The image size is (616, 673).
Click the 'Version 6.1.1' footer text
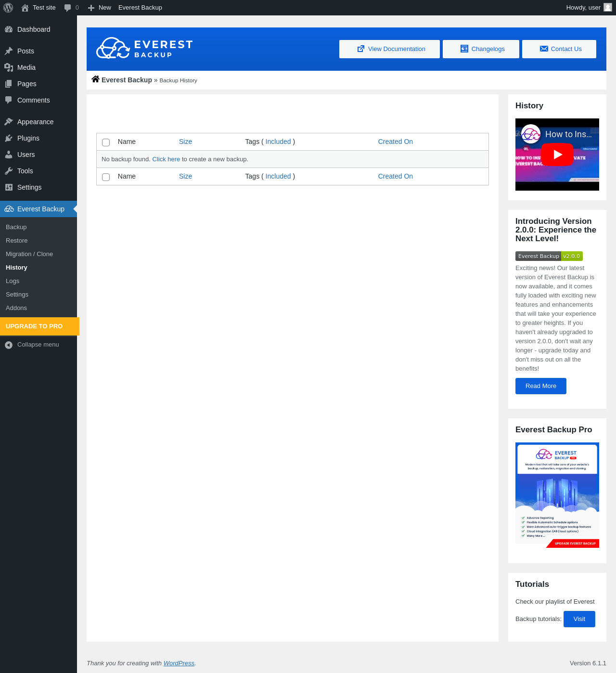pos(588,663)
